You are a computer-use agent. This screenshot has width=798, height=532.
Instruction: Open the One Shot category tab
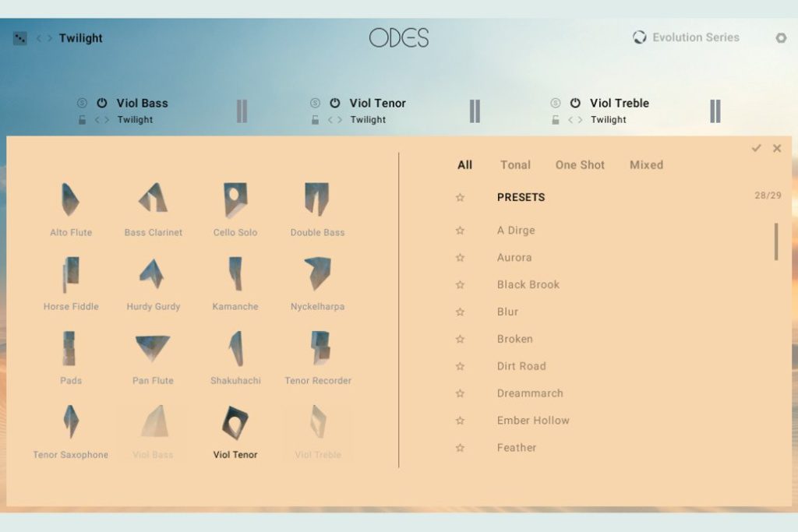click(x=580, y=164)
